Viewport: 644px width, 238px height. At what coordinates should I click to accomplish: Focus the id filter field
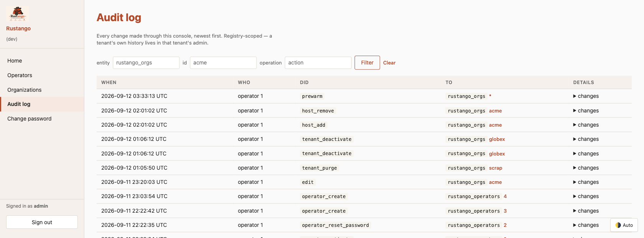coord(223,63)
